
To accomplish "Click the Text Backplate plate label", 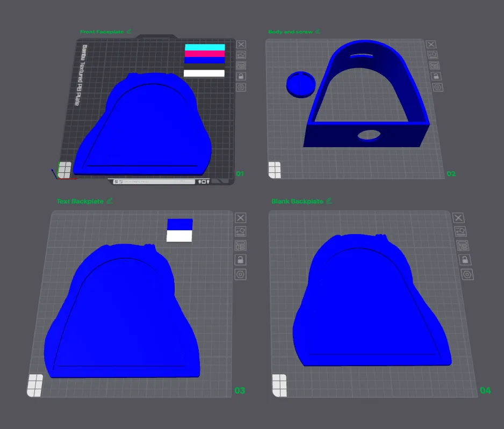I will (x=81, y=201).
